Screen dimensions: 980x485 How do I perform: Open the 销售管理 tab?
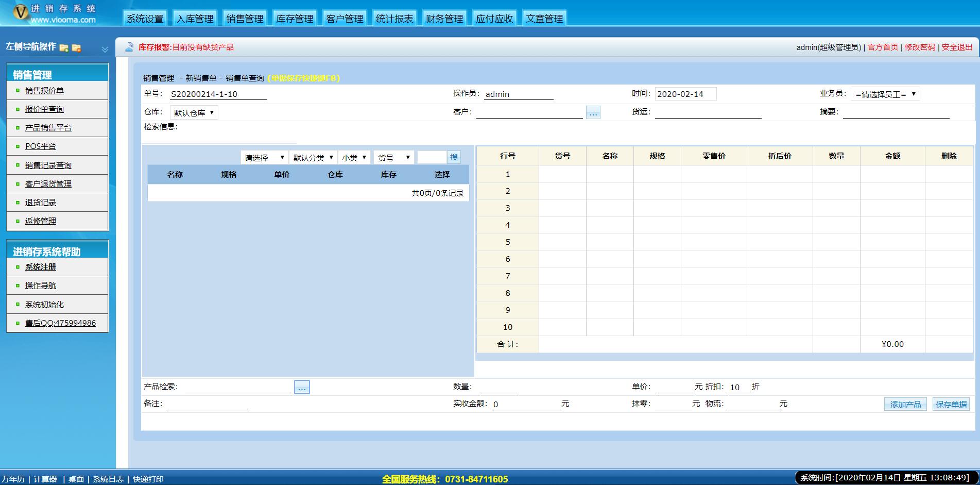click(245, 19)
